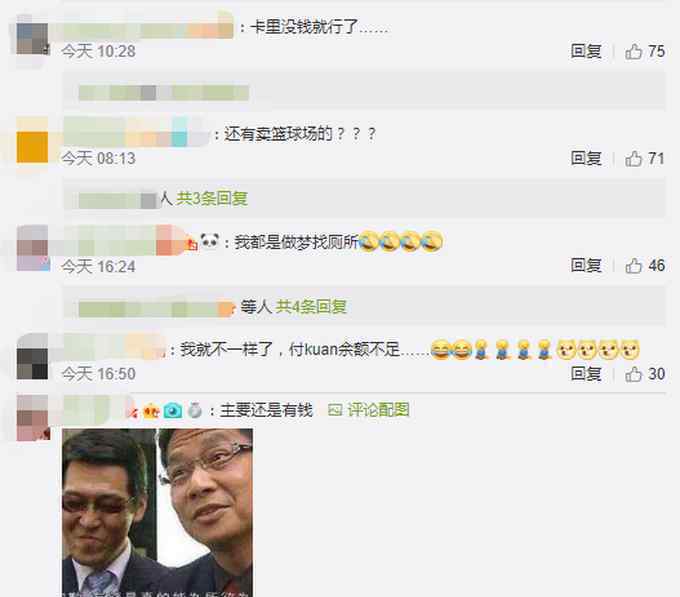Open the orange avatar of the 08:13 commenter
The width and height of the screenshot is (680, 597).
click(32, 147)
